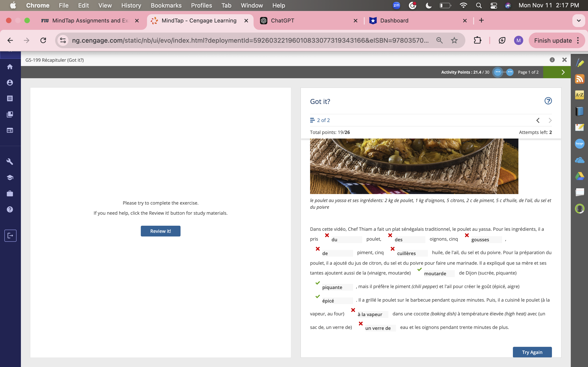This screenshot has height=367, width=588.
Task: Open the A-Z dictionary app icon
Action: coord(580,95)
